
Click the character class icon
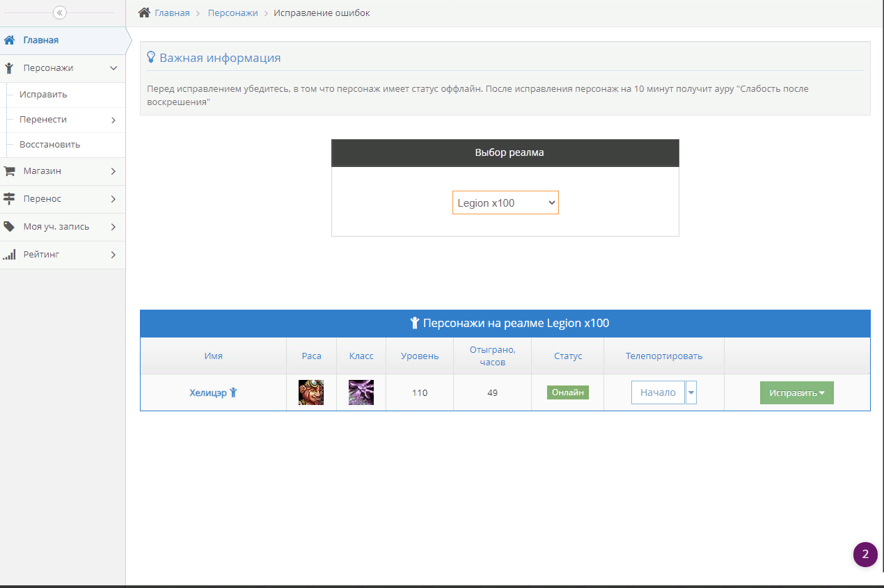point(361,392)
